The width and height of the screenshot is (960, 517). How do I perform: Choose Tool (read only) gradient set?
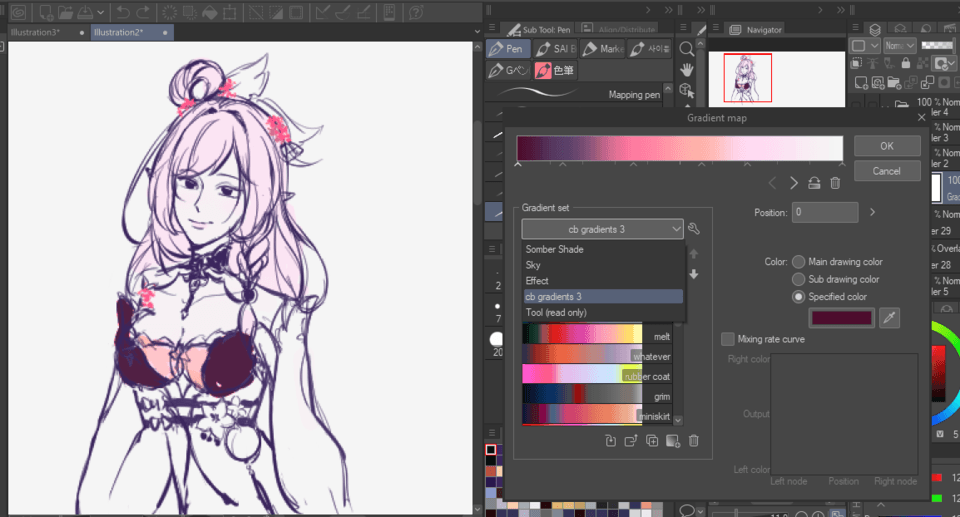(x=603, y=312)
